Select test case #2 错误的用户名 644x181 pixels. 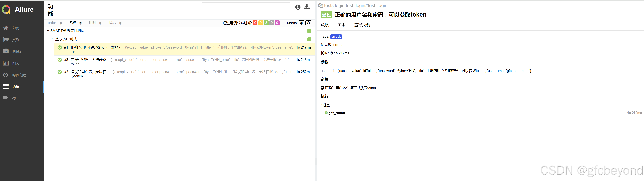(x=184, y=74)
